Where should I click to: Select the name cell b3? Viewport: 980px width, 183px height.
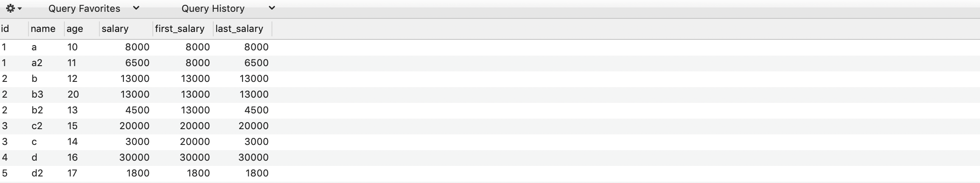coord(37,95)
